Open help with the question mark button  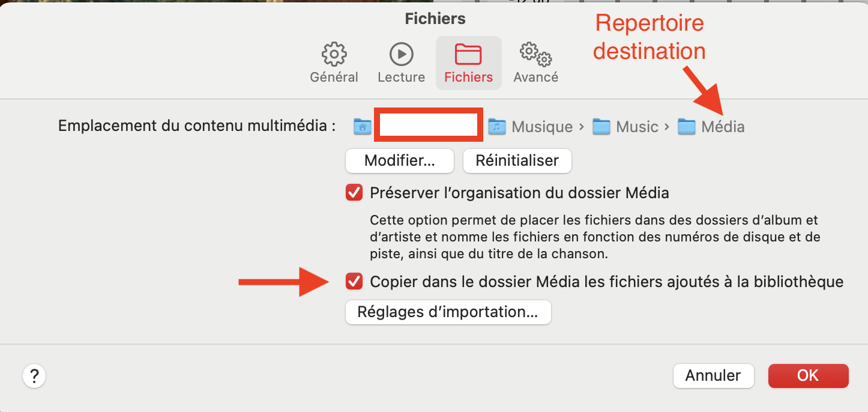(x=34, y=377)
